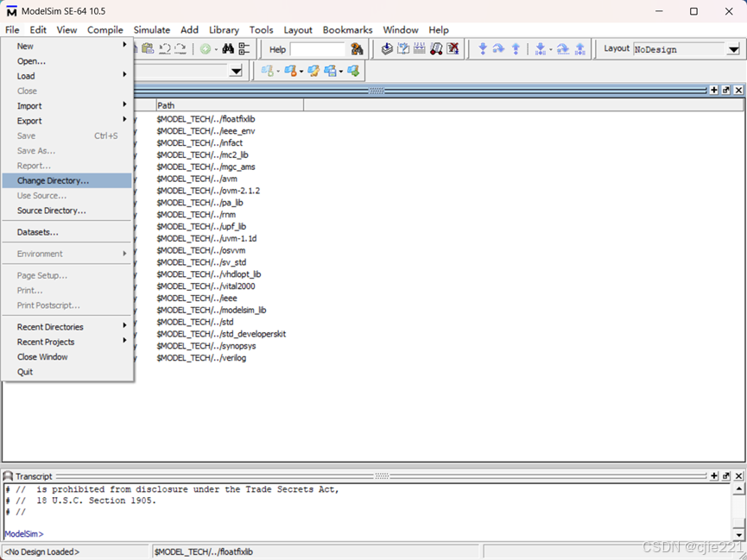Click the Undo toolbar icon
The width and height of the screenshot is (747, 560).
coord(165,48)
